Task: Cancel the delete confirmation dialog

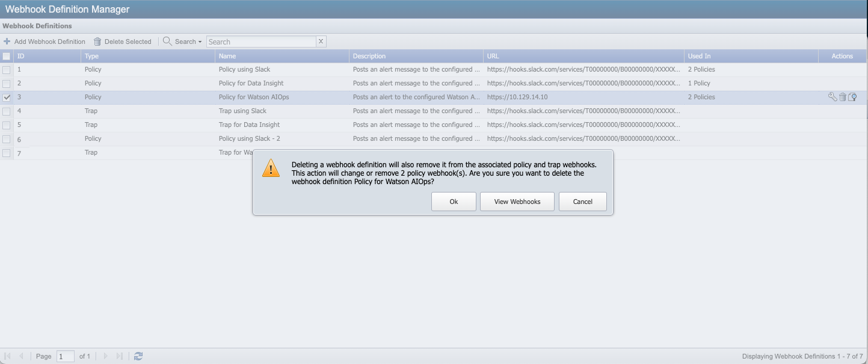Action: click(583, 202)
